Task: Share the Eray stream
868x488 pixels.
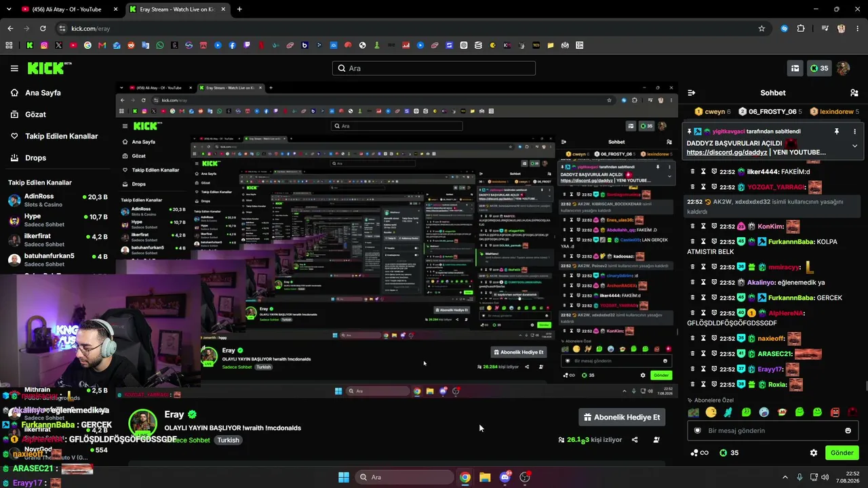Action: point(635,440)
